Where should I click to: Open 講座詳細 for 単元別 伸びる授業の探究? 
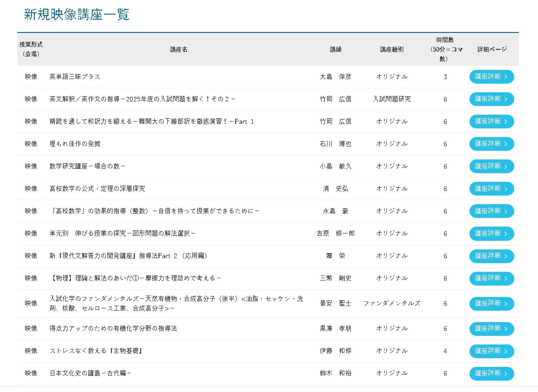tap(491, 233)
